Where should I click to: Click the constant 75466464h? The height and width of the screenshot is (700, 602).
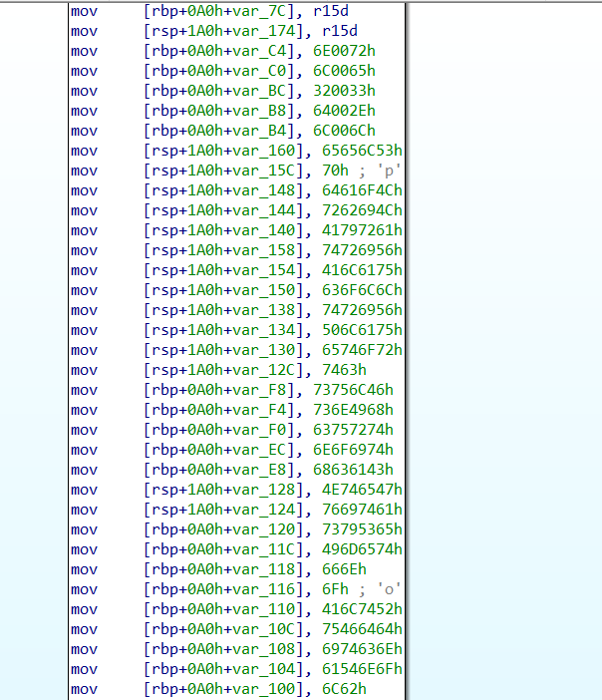coord(362,629)
